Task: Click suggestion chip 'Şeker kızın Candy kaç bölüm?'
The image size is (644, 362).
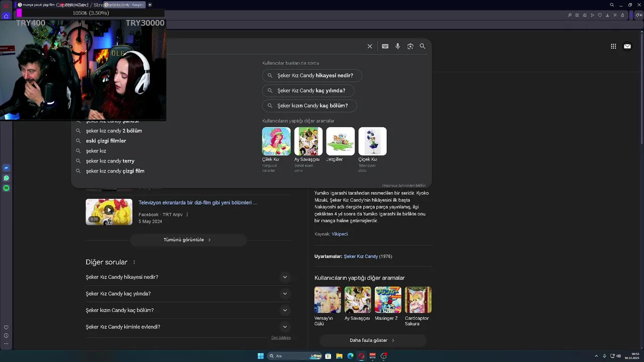Action: click(x=309, y=106)
